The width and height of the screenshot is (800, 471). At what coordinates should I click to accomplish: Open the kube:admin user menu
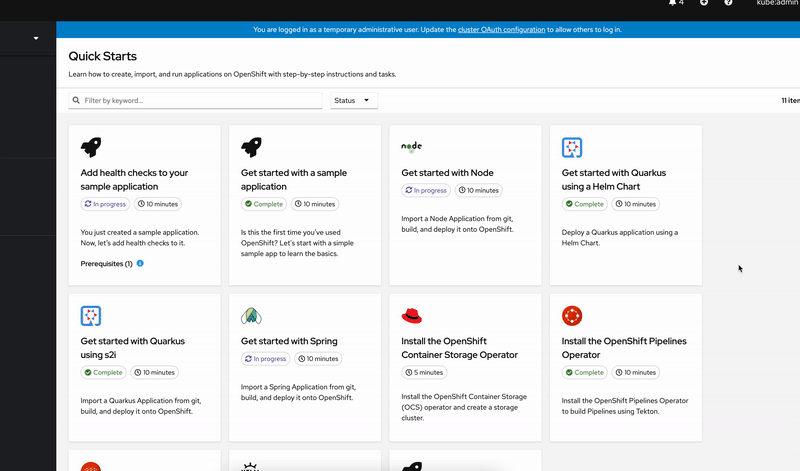pos(777,4)
